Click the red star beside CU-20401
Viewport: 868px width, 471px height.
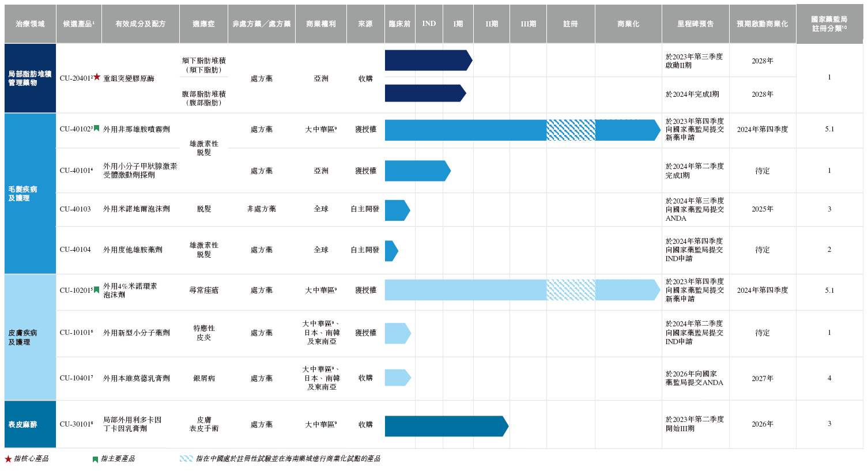click(x=97, y=77)
